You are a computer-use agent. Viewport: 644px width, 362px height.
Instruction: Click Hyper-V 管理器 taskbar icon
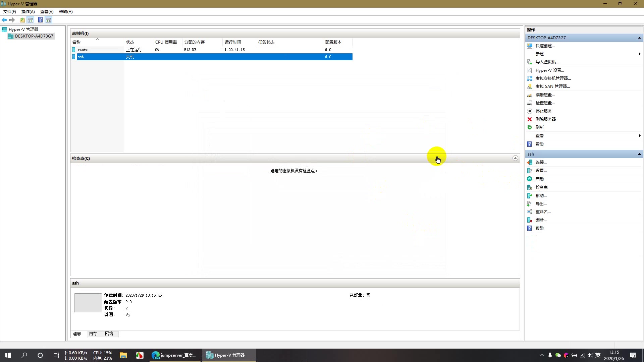(x=229, y=355)
